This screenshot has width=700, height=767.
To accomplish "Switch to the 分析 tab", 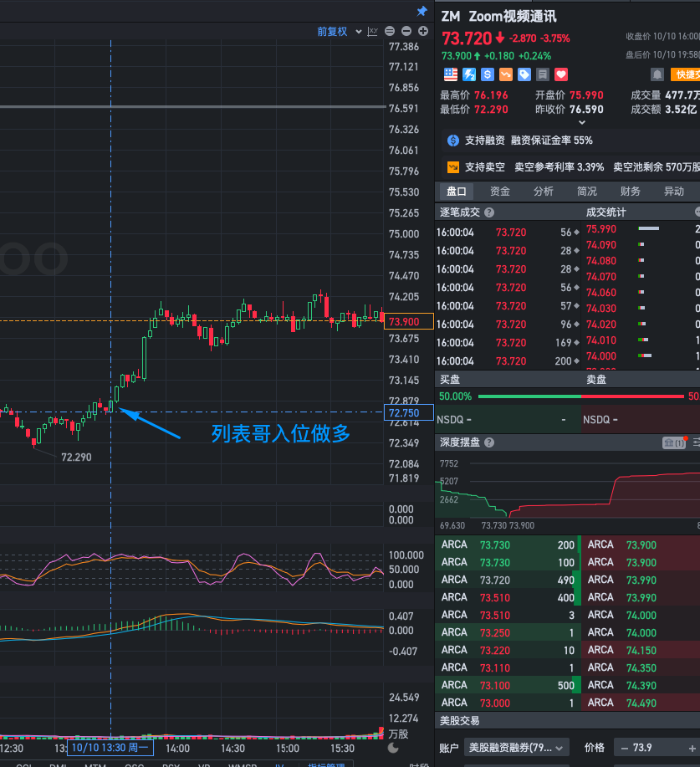I will (x=544, y=192).
